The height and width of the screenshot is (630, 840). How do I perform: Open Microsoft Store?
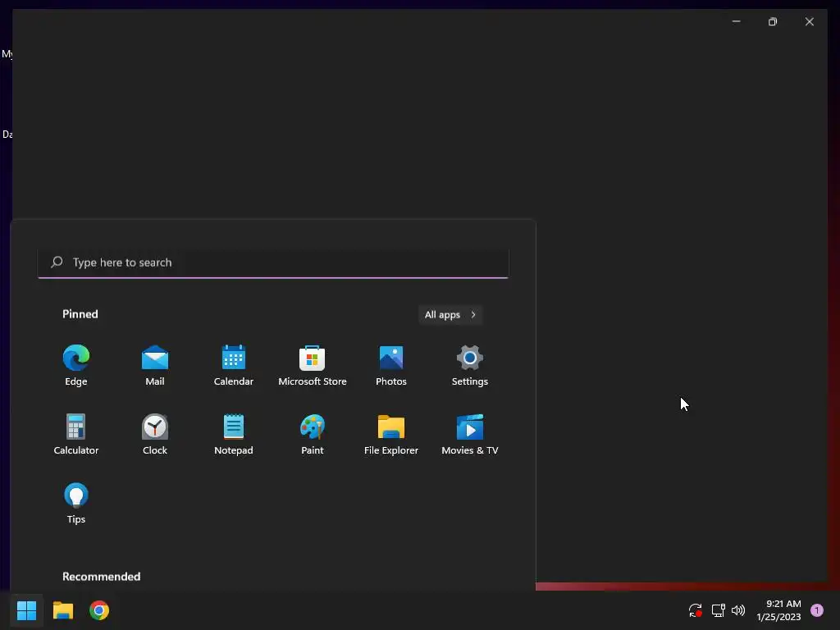(x=313, y=366)
